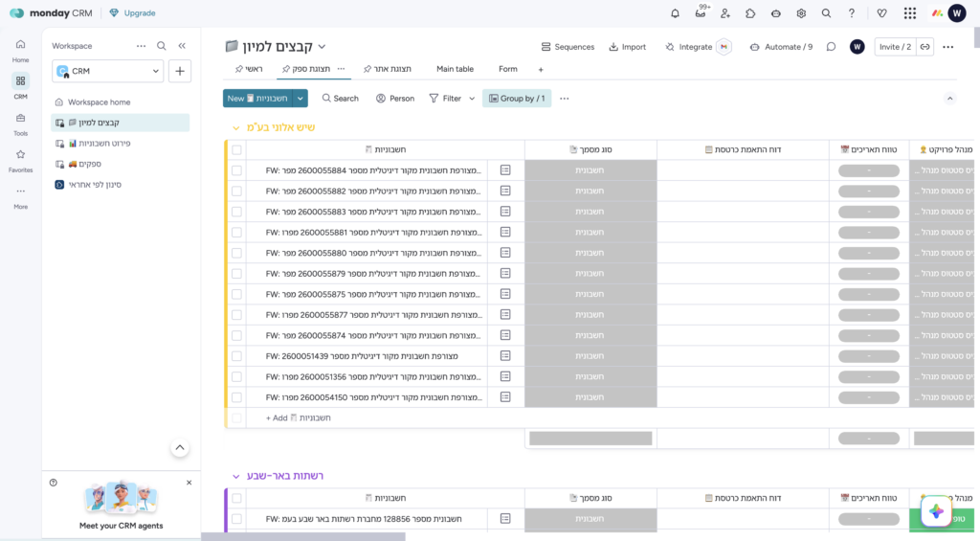Click the סוג מסמך summary bar below the first group

tap(590, 439)
